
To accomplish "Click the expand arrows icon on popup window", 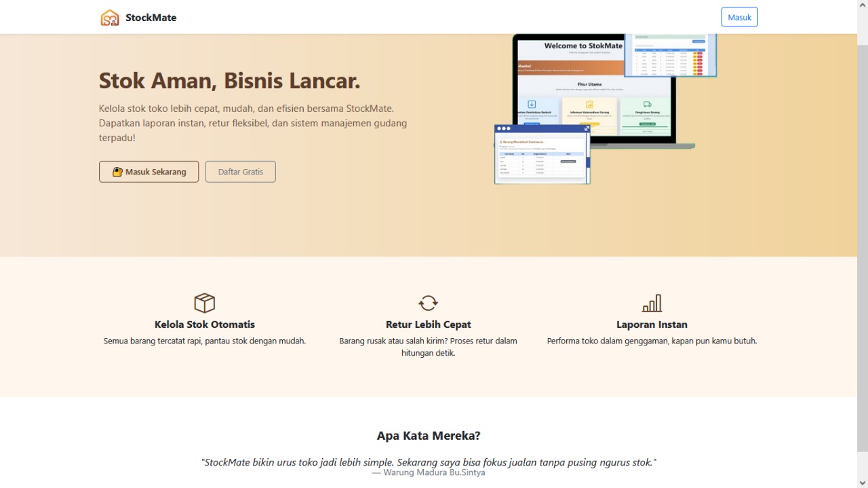I will (587, 128).
